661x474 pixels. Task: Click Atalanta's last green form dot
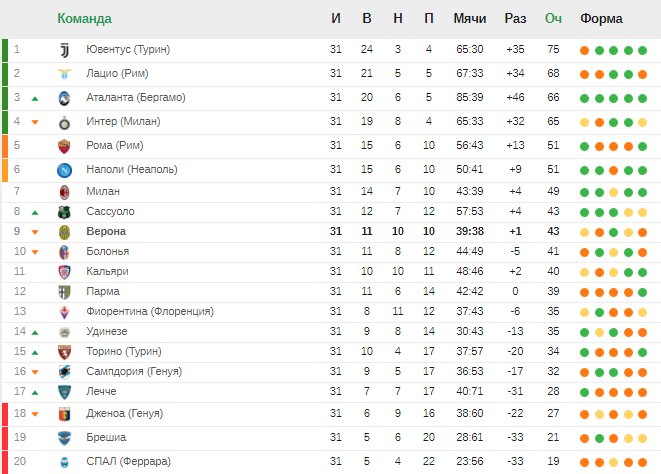[x=642, y=99]
